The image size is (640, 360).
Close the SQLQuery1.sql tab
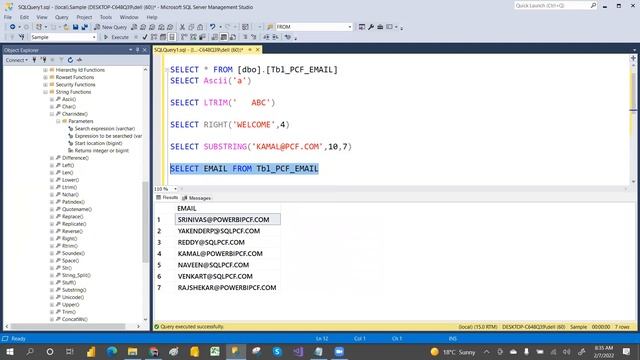[x=258, y=50]
